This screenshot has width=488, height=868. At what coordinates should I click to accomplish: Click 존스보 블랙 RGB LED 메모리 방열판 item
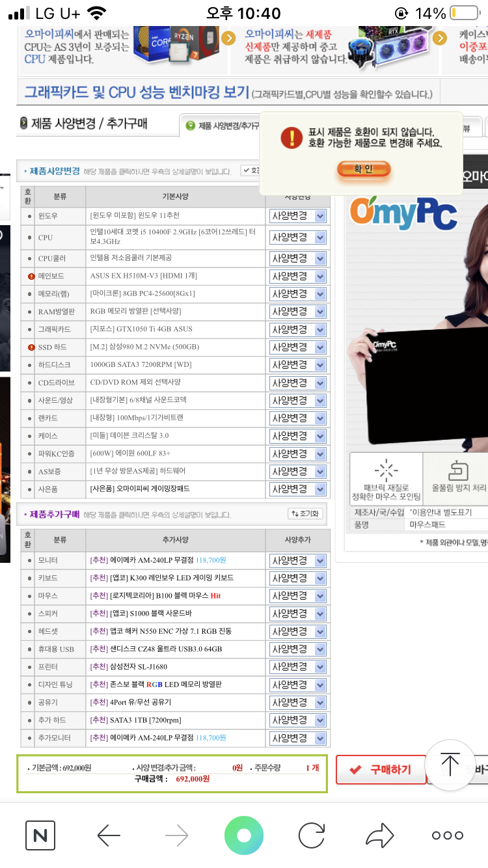tap(165, 685)
